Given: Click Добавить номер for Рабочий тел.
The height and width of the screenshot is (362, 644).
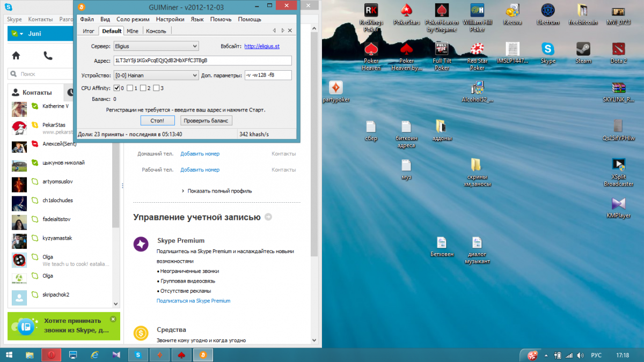Looking at the screenshot, I should [x=200, y=170].
